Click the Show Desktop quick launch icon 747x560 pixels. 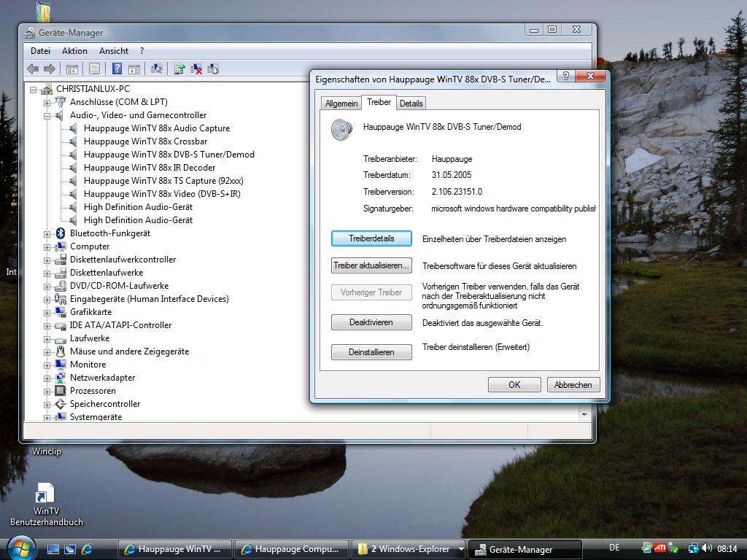coord(53,549)
